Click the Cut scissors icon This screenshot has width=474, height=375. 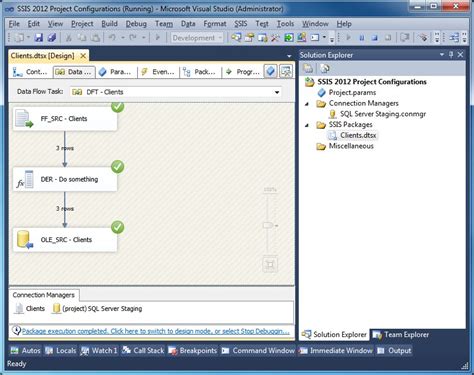[69, 38]
